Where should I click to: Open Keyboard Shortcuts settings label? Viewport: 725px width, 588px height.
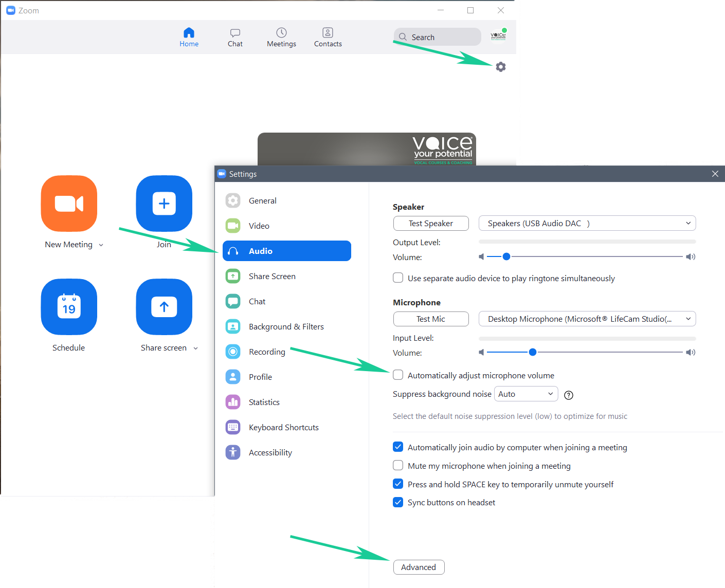click(x=284, y=427)
